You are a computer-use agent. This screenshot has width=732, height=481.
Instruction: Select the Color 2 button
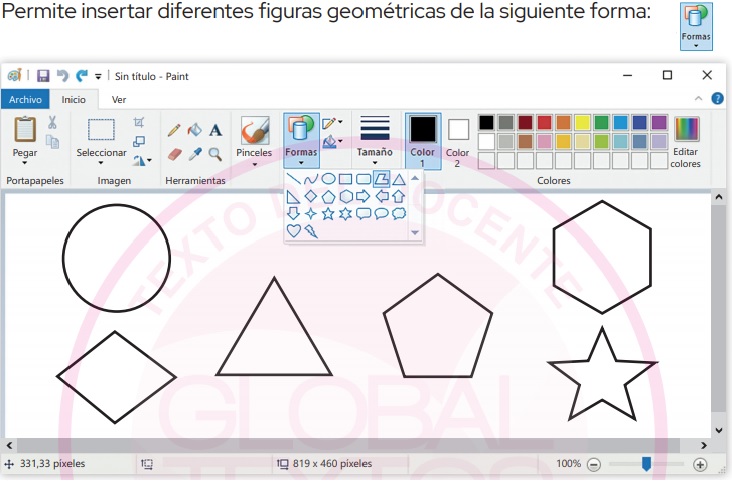click(x=458, y=141)
